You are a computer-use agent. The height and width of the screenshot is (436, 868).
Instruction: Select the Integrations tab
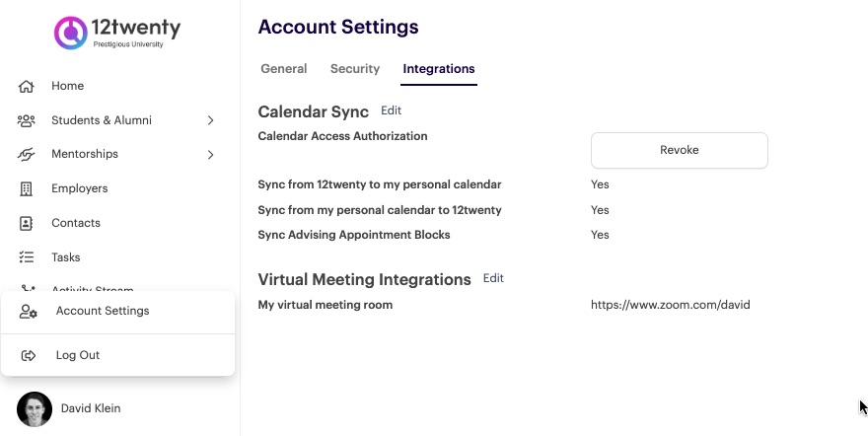(439, 69)
